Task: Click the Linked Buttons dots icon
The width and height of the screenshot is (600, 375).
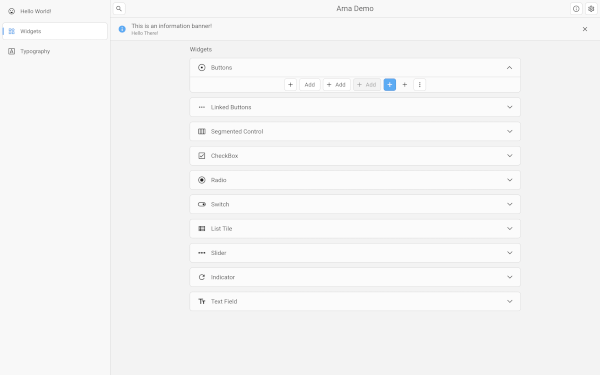Action: [x=202, y=107]
